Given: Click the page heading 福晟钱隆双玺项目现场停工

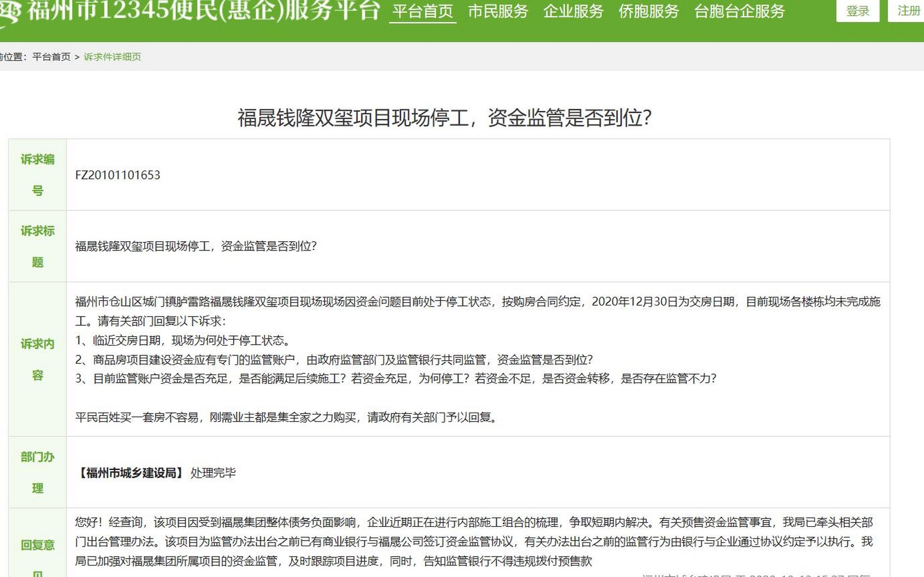Looking at the screenshot, I should coord(444,118).
